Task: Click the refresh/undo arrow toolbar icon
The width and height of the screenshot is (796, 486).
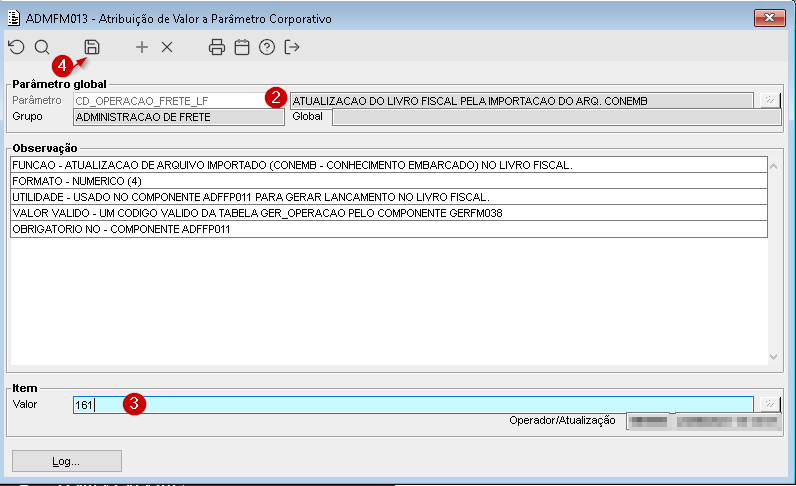Action: point(17,47)
